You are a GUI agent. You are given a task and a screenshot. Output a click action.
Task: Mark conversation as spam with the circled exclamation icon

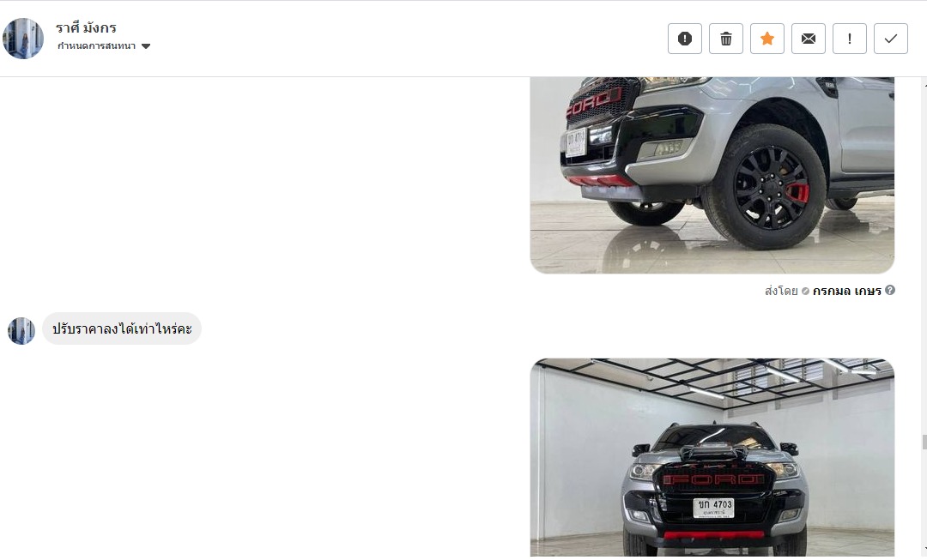tap(685, 39)
